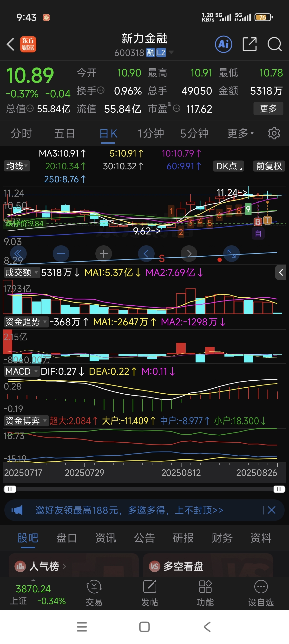
Task: Tap the info icon beside 市盈
Action: click(177, 109)
